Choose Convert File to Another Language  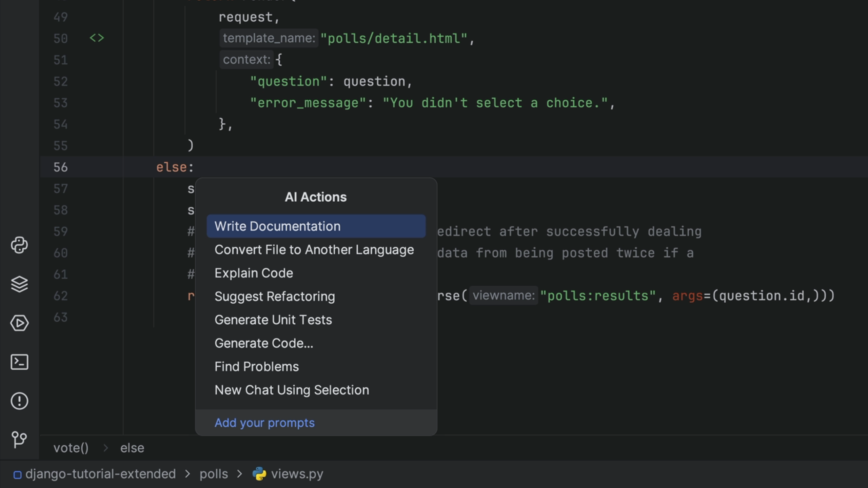(314, 250)
